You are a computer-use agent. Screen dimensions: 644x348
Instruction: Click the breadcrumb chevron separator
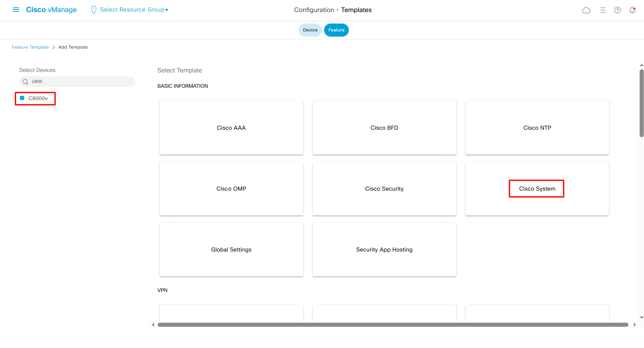[x=54, y=47]
